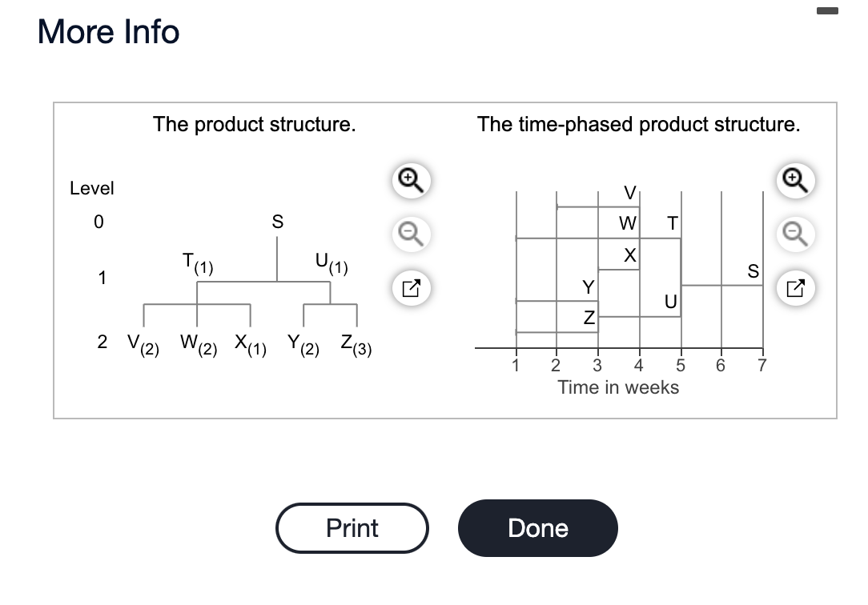Screen dimensions: 868x605
Task: Open the product structure in a larger view
Action: [411, 288]
